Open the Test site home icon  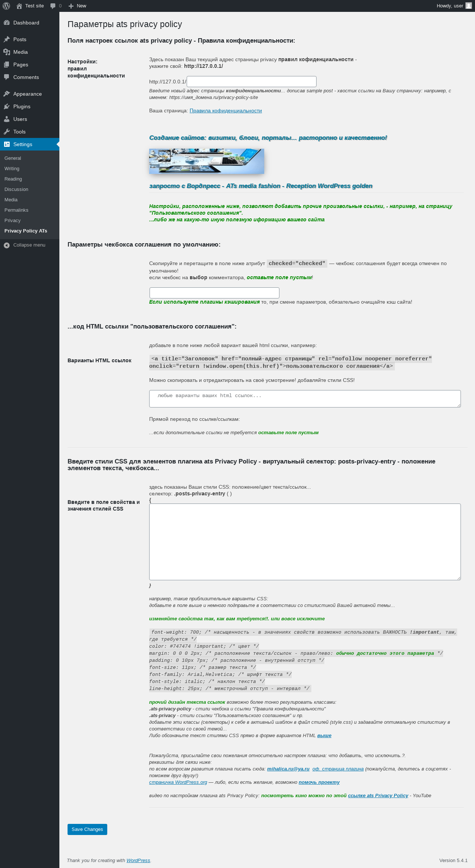coord(19,6)
